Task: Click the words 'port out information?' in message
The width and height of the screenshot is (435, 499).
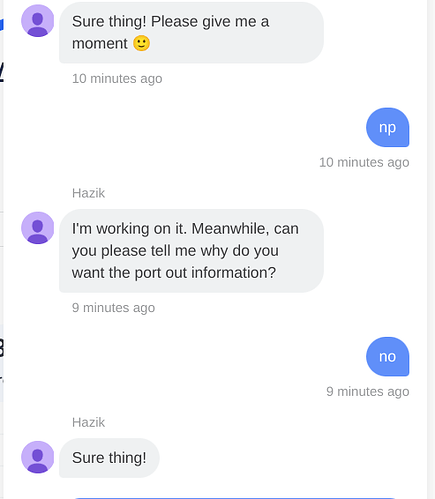Action: [x=205, y=273]
